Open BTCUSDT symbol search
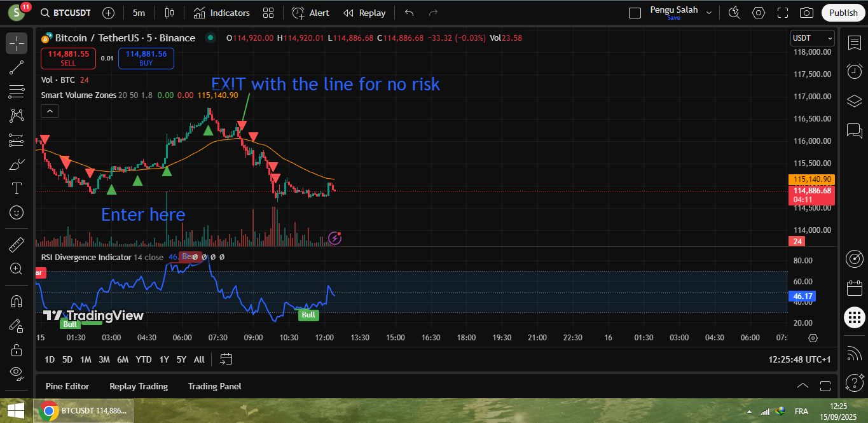This screenshot has height=423, width=868. 65,13
